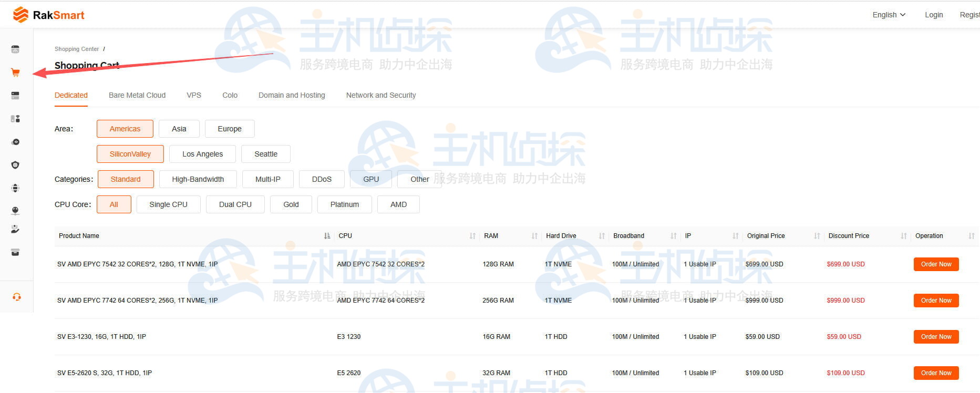This screenshot has height=393, width=980.
Task: Filter by Gold CPU
Action: click(x=291, y=204)
